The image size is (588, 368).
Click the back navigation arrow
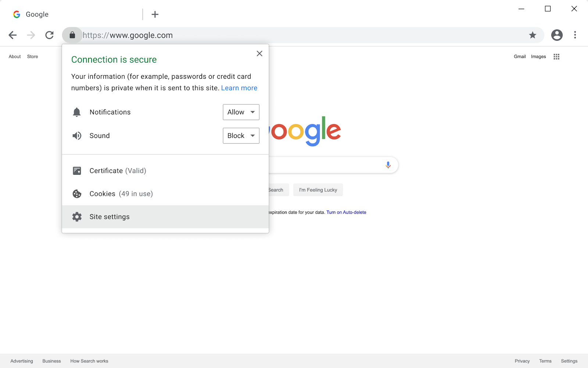pyautogui.click(x=12, y=35)
